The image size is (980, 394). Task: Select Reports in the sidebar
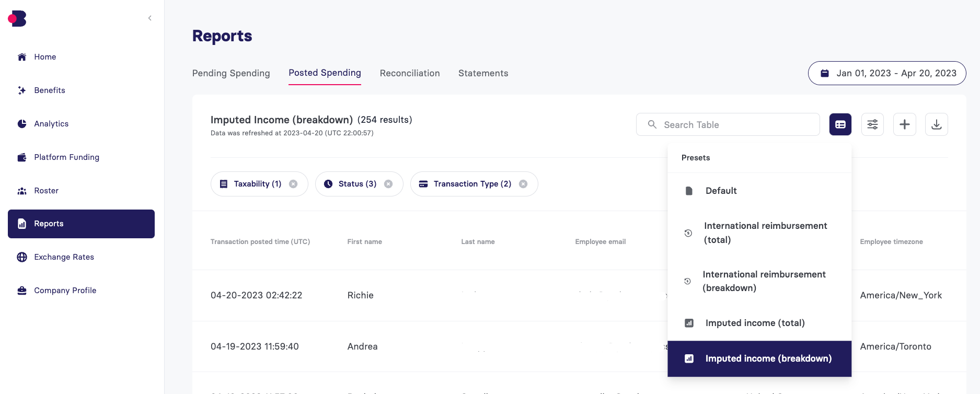coord(81,224)
